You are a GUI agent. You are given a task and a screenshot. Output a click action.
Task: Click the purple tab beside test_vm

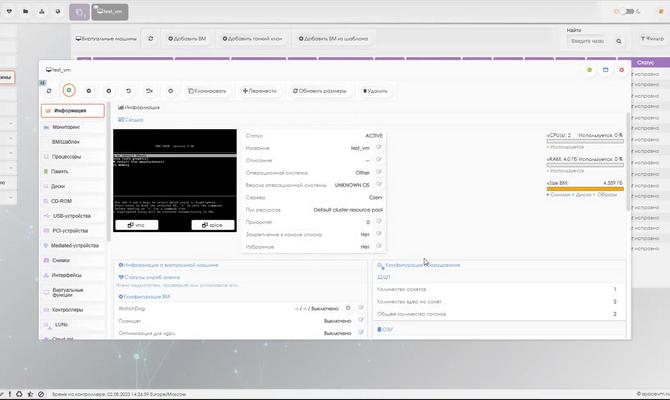[x=79, y=12]
